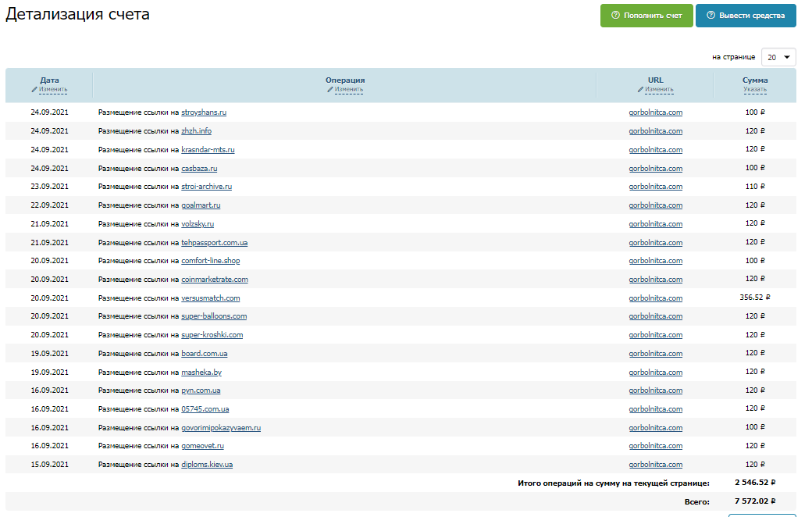Open gorbolnitca.com link in masheka.by row

[656, 372]
